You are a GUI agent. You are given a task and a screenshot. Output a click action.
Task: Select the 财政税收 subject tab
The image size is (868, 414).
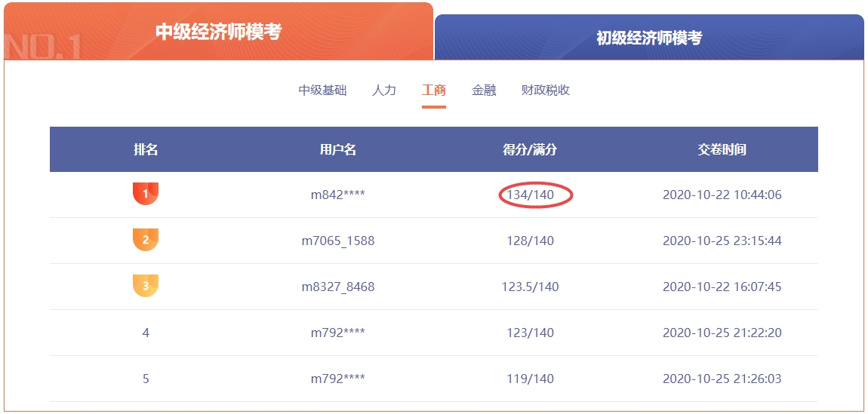pyautogui.click(x=546, y=90)
